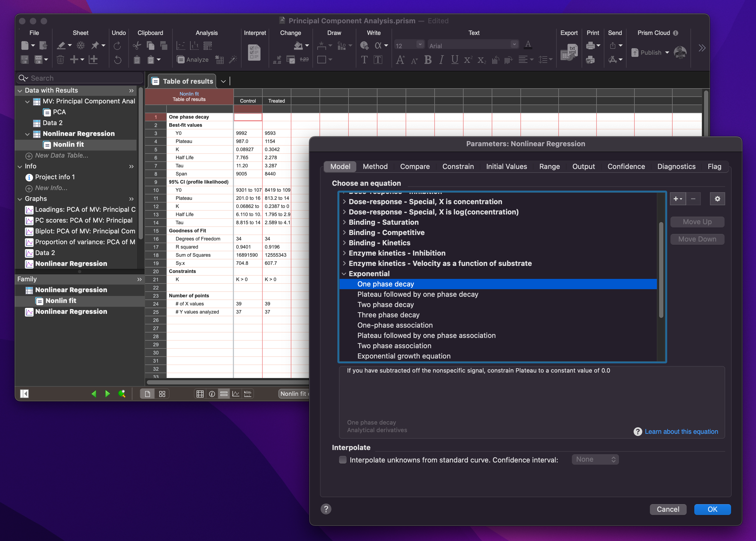Viewport: 756px width, 541px height.
Task: Enable Constrain tab settings
Action: click(458, 166)
